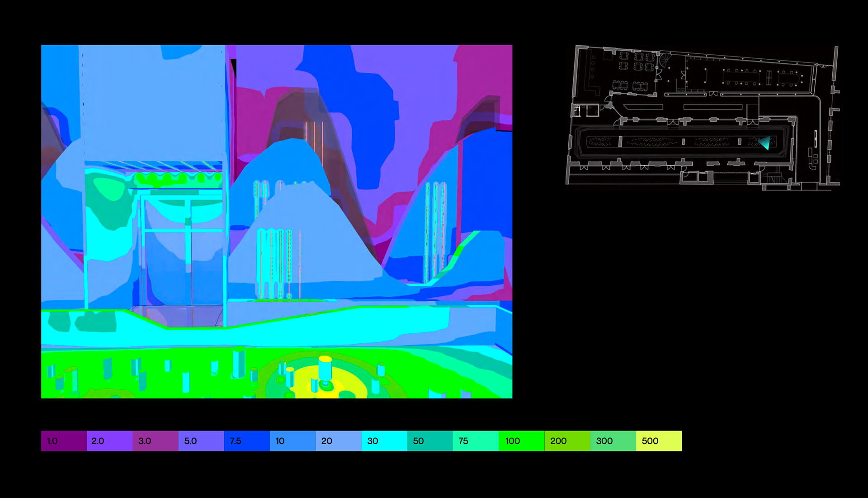Image resolution: width=868 pixels, height=498 pixels.
Task: Select the long conference table in floor plan
Action: pyautogui.click(x=741, y=77)
